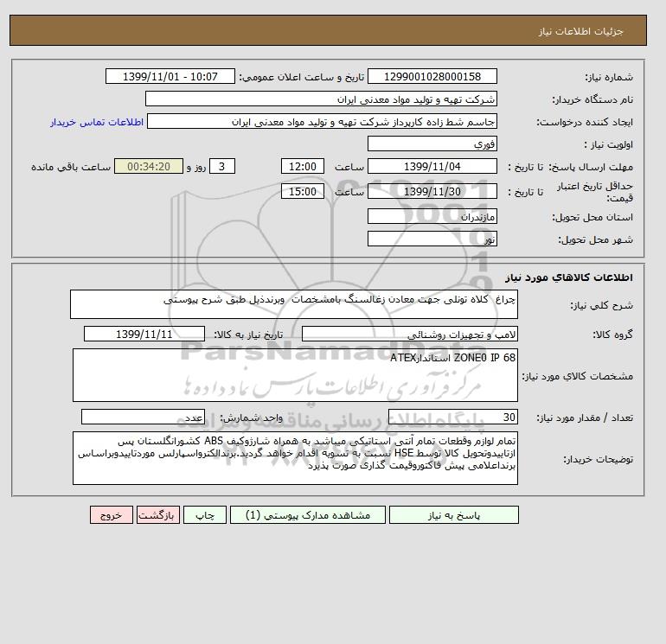The image size is (666, 644).
Task: Click the شرح کلی نیاز description box
Action: pyautogui.click(x=294, y=304)
